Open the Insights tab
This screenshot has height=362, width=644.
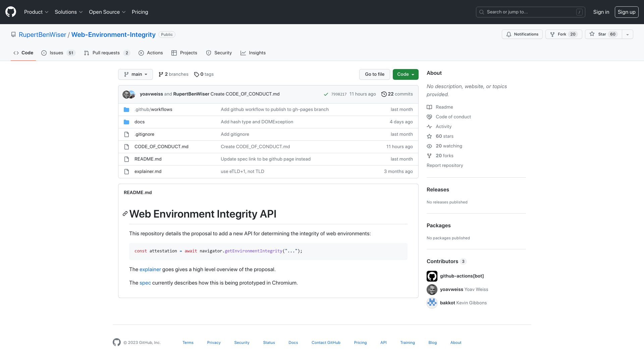click(x=253, y=53)
